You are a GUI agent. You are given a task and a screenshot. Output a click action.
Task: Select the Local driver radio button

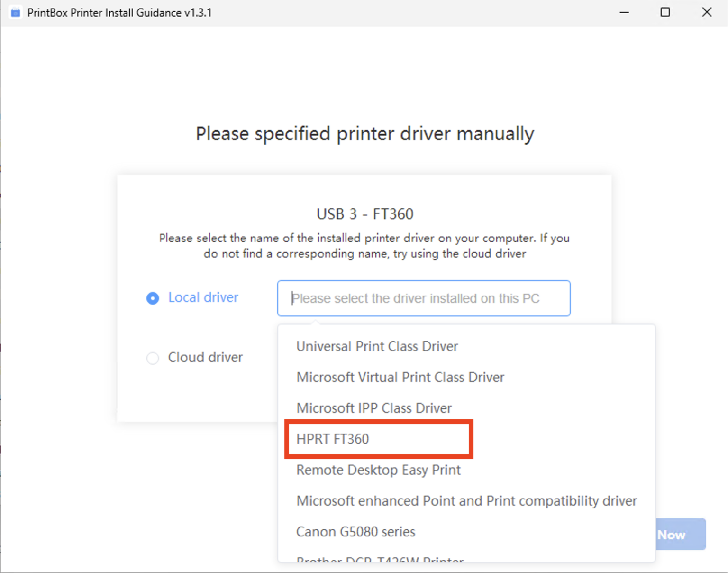click(153, 298)
